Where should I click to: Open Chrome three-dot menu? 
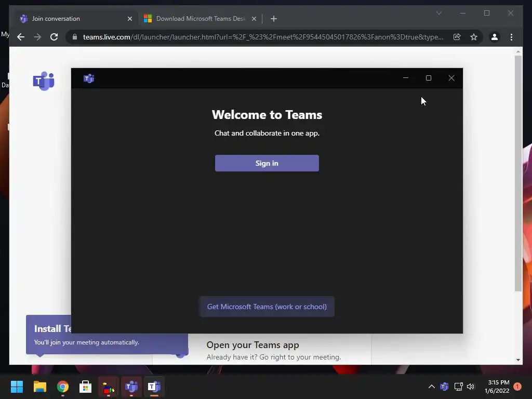(511, 37)
